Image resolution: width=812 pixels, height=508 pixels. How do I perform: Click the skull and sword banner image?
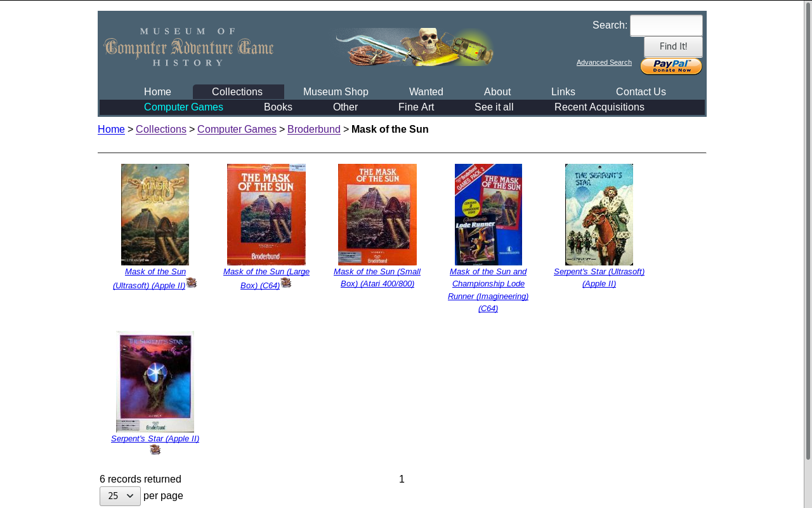415,47
